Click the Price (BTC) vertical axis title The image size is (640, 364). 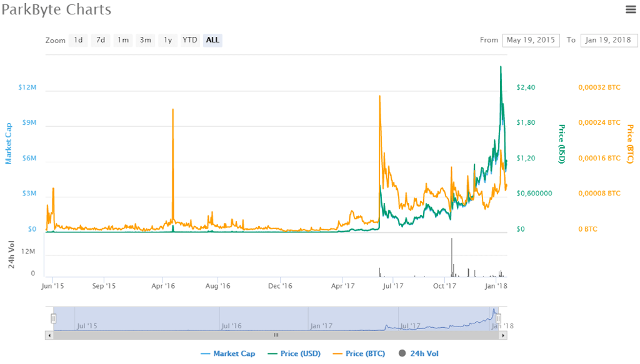tap(630, 144)
